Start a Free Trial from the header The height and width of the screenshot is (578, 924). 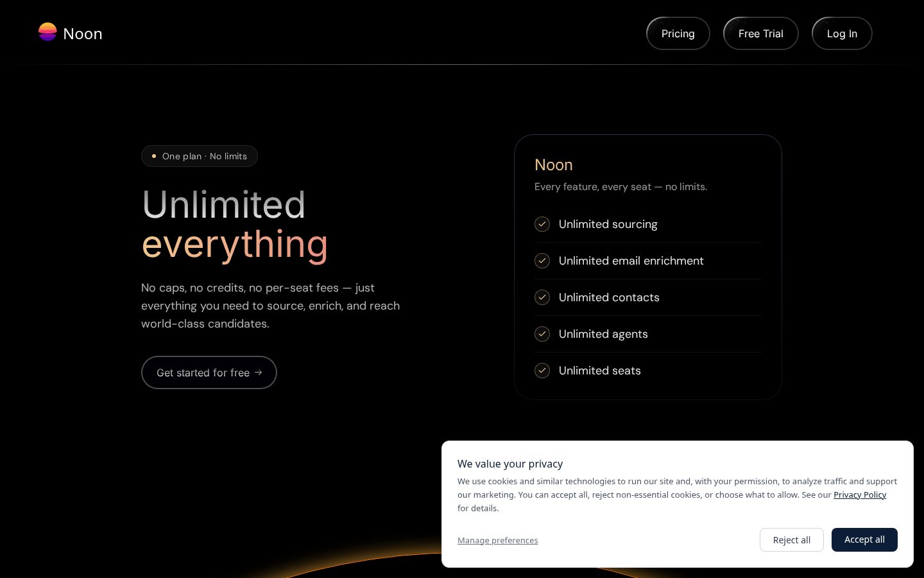coord(760,33)
